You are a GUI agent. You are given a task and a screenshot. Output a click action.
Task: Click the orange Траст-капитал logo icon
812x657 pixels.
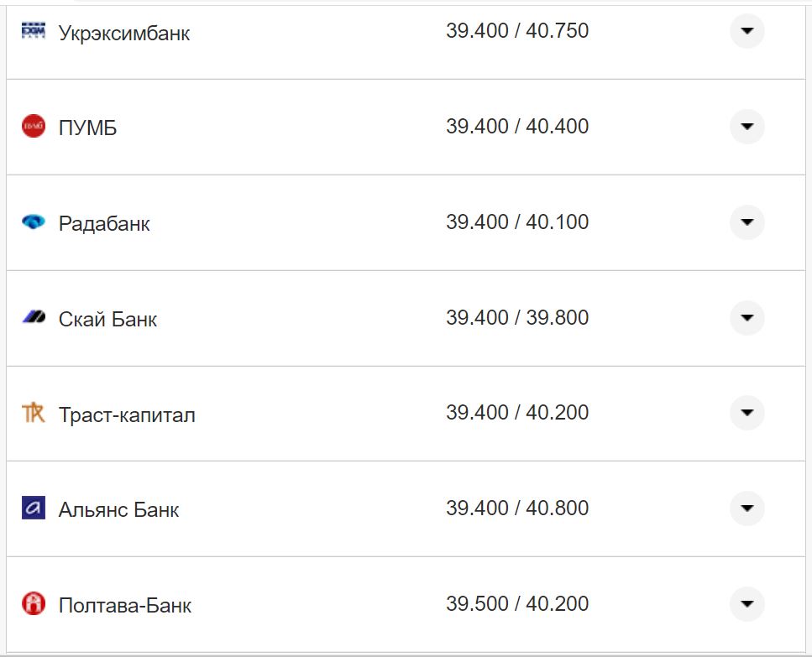click(x=33, y=413)
